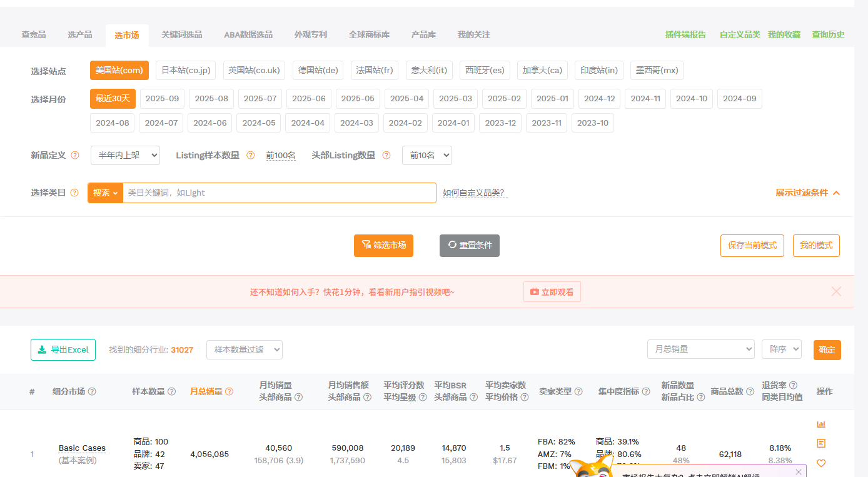Close the fox assistant AI popup
868x477 pixels.
798,471
